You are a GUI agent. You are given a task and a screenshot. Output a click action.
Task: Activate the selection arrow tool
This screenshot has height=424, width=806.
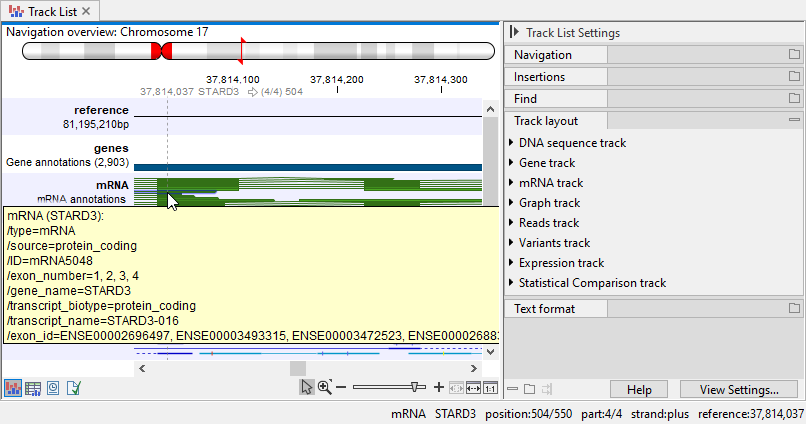click(307, 388)
